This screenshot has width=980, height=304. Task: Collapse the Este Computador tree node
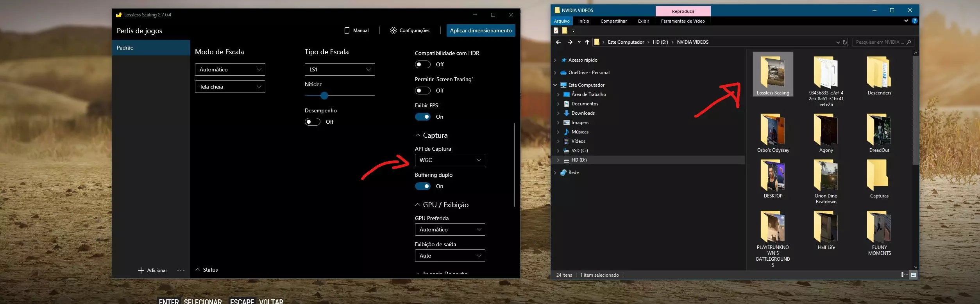click(x=555, y=85)
